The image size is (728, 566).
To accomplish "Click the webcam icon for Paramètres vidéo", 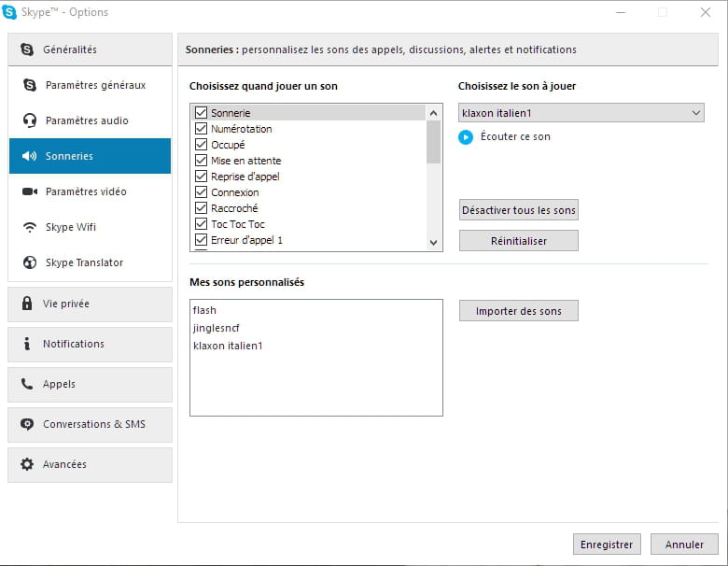I will 30,191.
